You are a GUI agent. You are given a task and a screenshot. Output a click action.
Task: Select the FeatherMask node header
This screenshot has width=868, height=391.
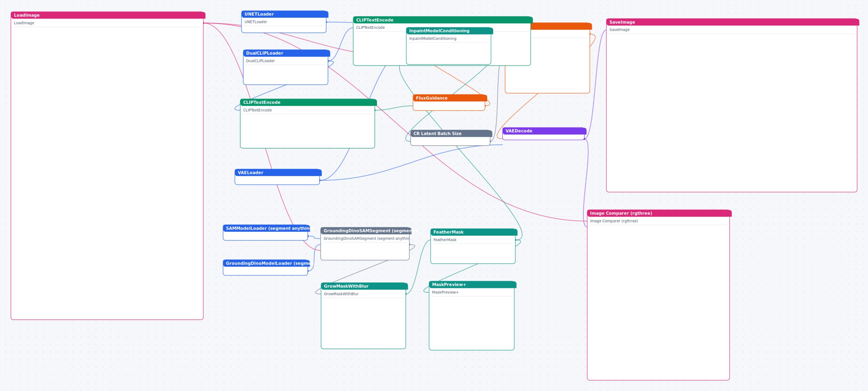tap(474, 232)
